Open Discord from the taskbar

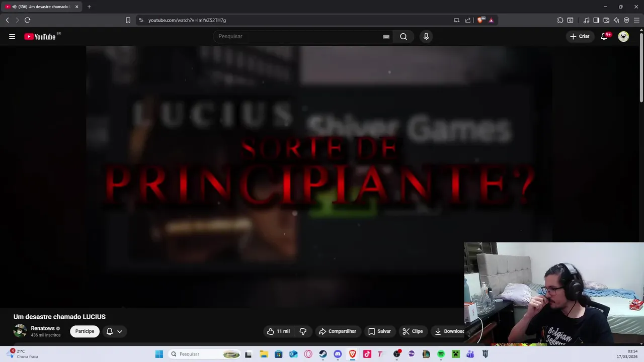click(338, 354)
